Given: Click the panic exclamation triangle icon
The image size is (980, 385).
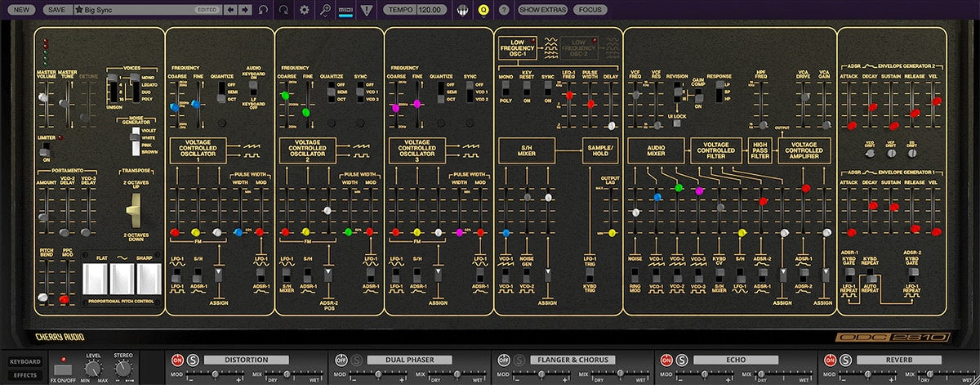Looking at the screenshot, I should [366, 10].
